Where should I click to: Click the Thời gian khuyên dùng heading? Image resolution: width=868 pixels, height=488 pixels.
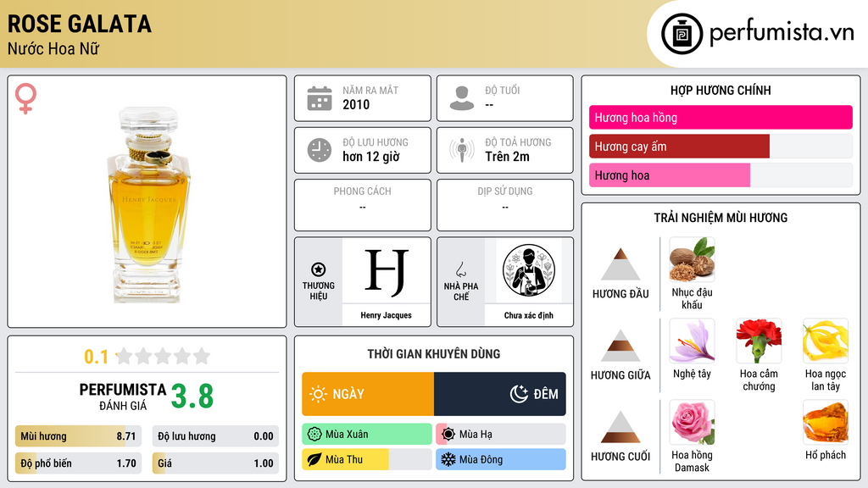[434, 353]
